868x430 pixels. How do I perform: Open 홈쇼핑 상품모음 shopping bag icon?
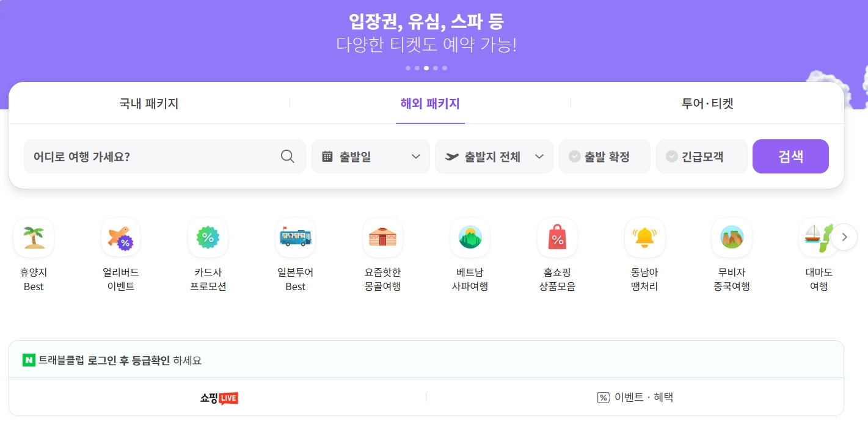pos(557,238)
